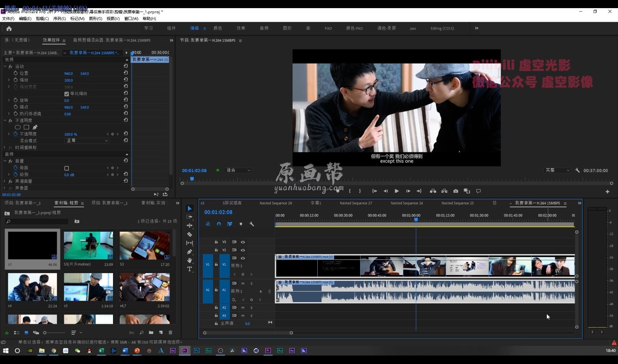Draw rectangle mask under opacity effect
This screenshot has width=618, height=364.
(26, 127)
